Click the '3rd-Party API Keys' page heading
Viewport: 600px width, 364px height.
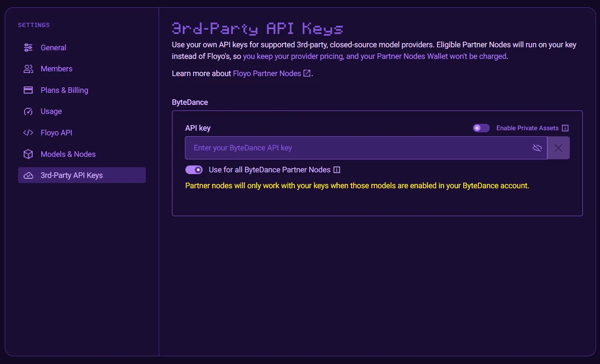pos(258,29)
